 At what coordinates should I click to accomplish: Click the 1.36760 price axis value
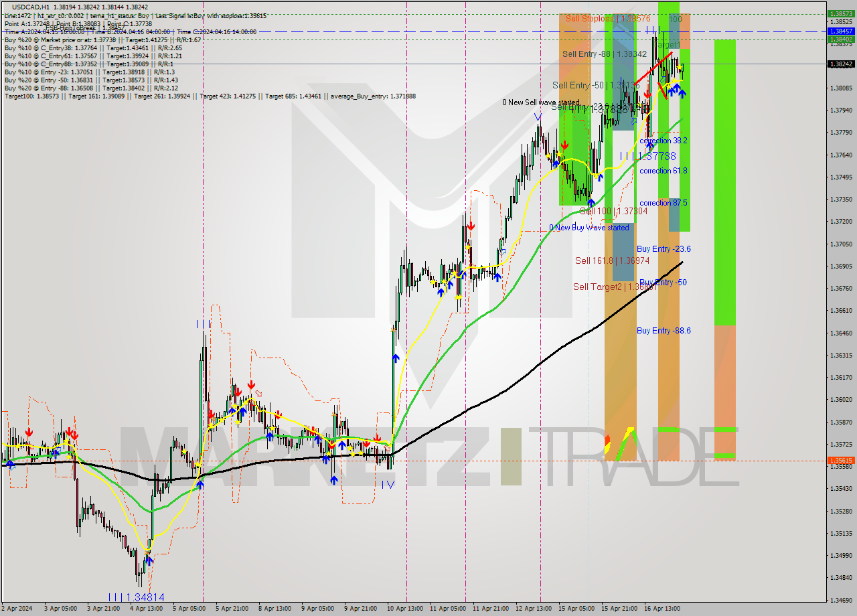pos(840,288)
